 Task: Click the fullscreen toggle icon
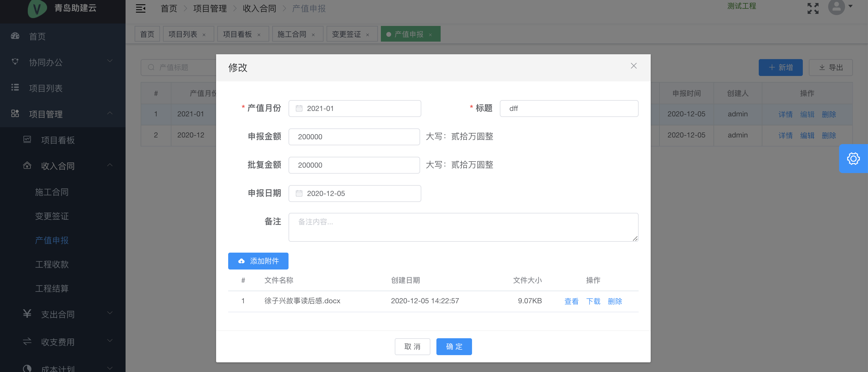(x=813, y=8)
